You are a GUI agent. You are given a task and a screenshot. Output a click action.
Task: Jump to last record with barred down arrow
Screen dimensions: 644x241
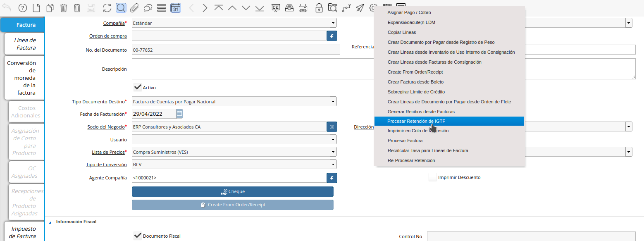coord(260,7)
